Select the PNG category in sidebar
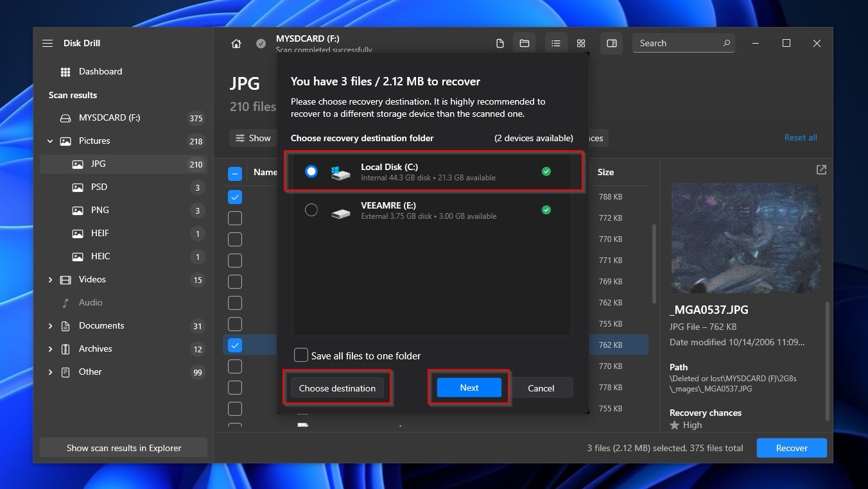Screen dimensions: 868x489 pyautogui.click(x=123, y=210)
